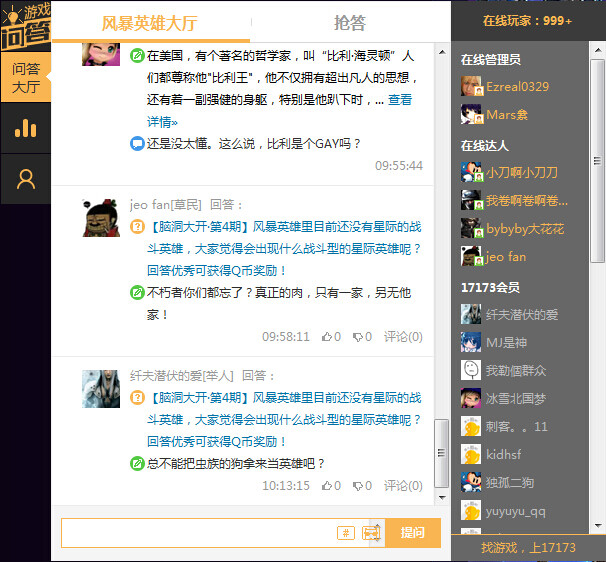The height and width of the screenshot is (562, 606).
Task: Open 脑洞大开·第4期 question in jeo fan's post
Action: (x=284, y=249)
